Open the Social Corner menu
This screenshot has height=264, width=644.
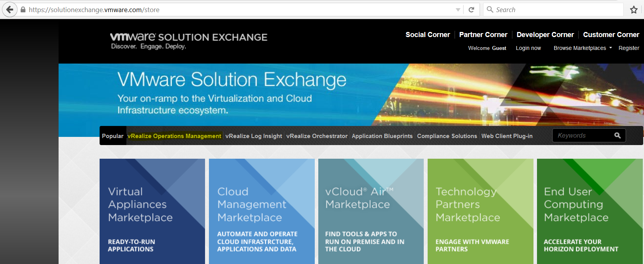(x=428, y=35)
